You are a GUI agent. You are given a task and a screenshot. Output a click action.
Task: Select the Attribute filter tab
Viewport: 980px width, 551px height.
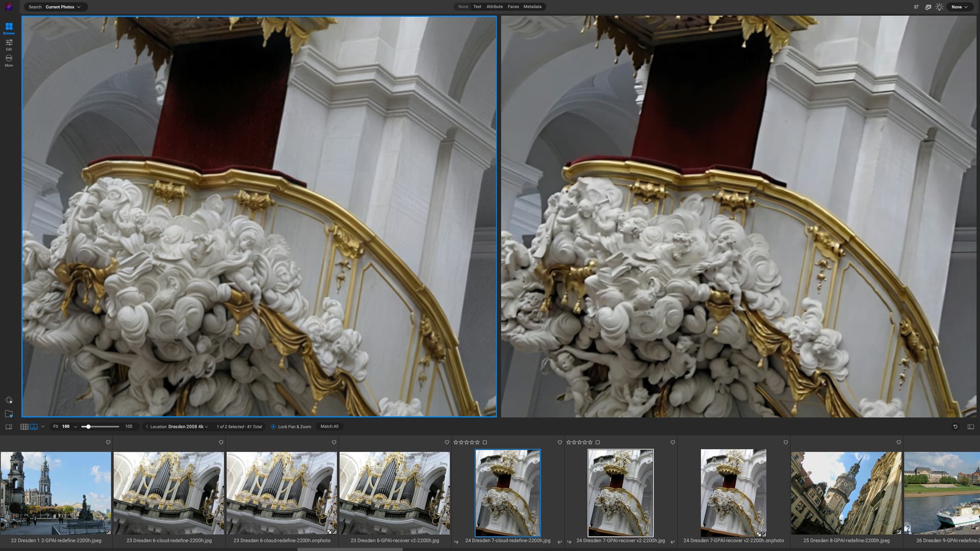[x=494, y=7]
